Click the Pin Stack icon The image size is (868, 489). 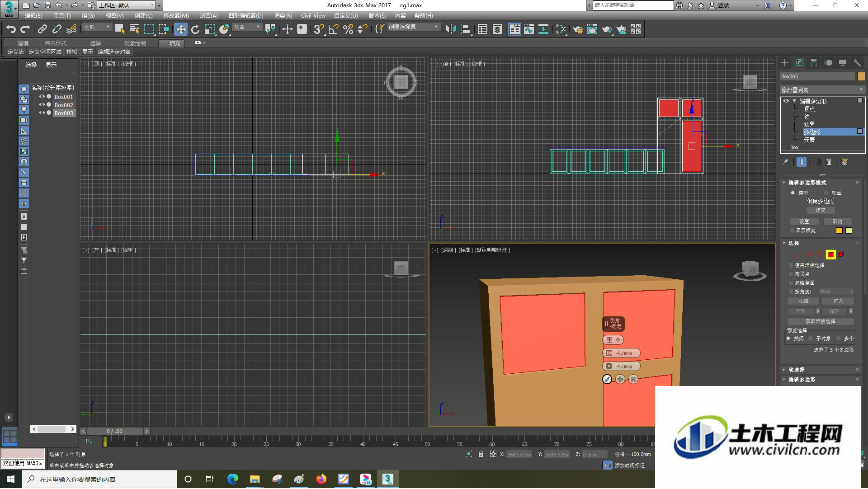pos(785,162)
